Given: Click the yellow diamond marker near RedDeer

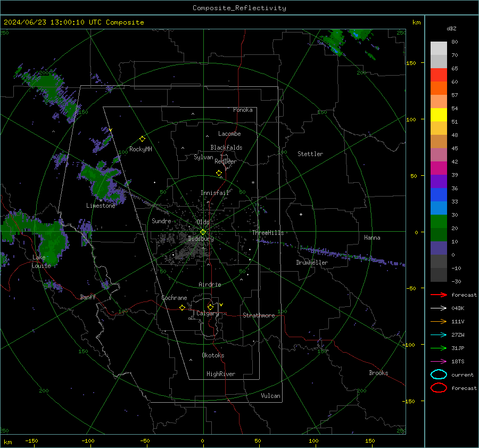Looking at the screenshot, I should [219, 173].
